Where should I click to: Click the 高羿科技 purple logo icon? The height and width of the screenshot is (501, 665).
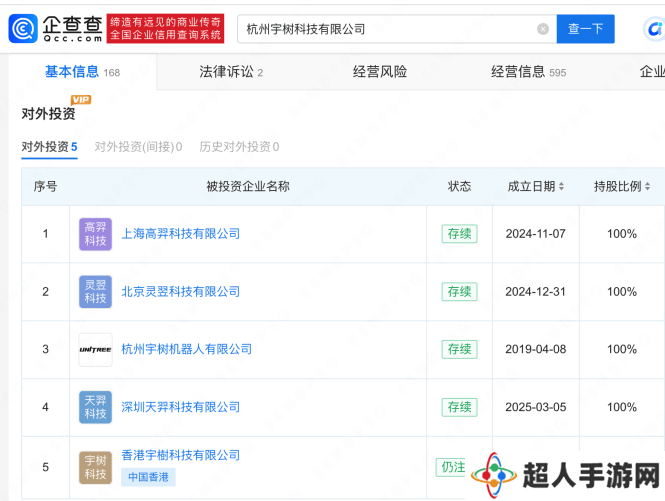pos(95,234)
